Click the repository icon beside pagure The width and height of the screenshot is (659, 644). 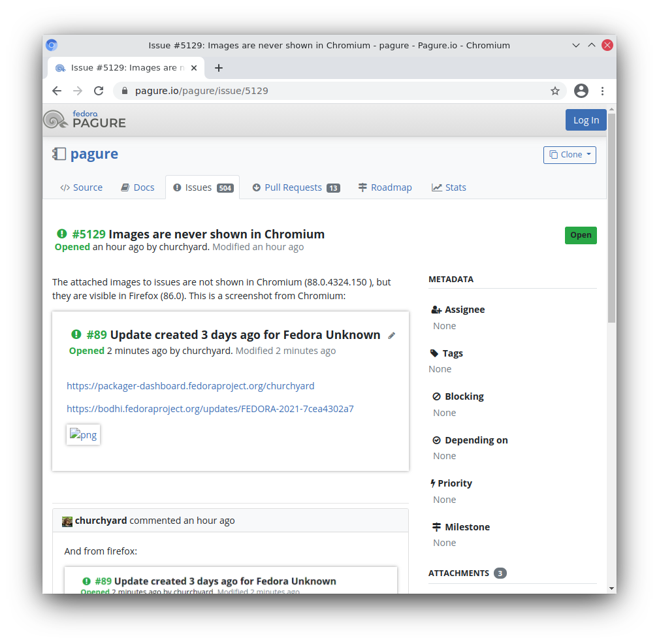coord(59,154)
